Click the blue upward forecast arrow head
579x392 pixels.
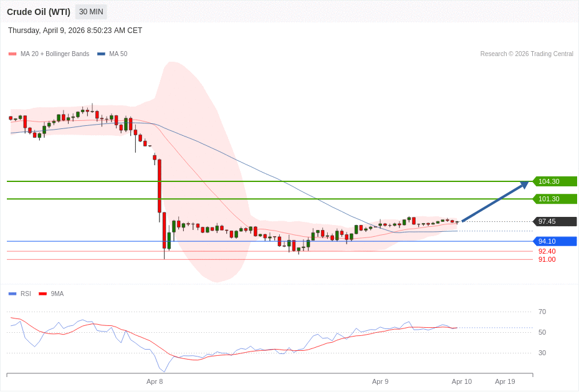[524, 184]
